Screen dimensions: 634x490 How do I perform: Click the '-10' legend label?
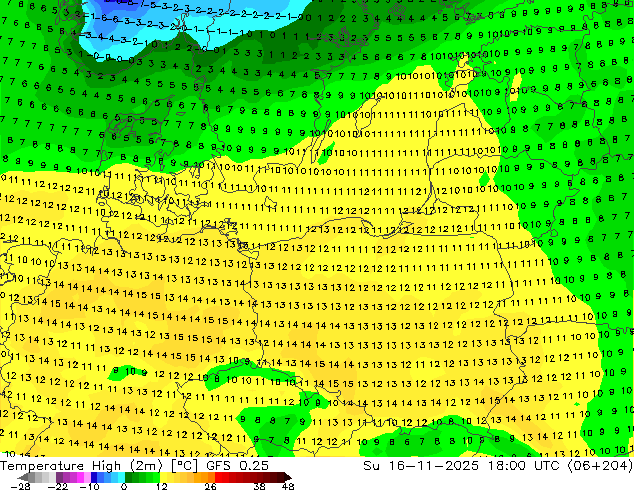[89, 486]
